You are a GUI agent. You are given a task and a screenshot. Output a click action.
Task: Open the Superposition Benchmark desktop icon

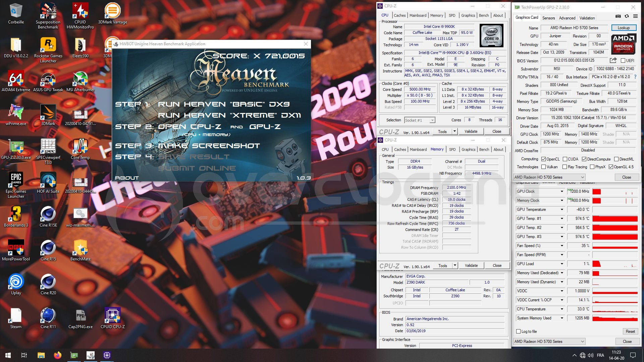point(48,15)
